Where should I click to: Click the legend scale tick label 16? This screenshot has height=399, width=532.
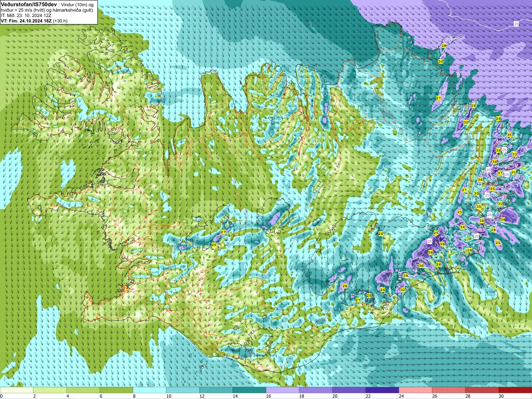268,396
